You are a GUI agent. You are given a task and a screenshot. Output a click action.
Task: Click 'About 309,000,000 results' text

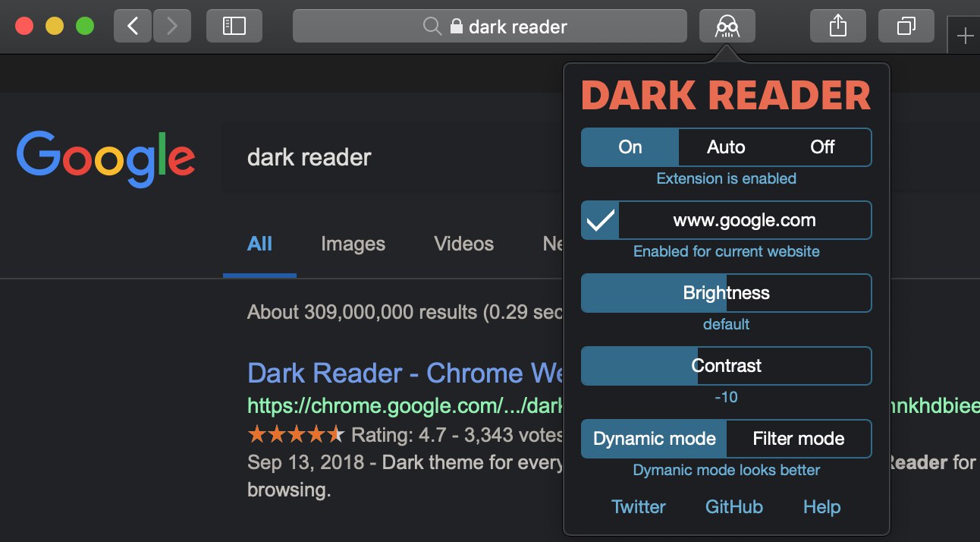(x=362, y=312)
